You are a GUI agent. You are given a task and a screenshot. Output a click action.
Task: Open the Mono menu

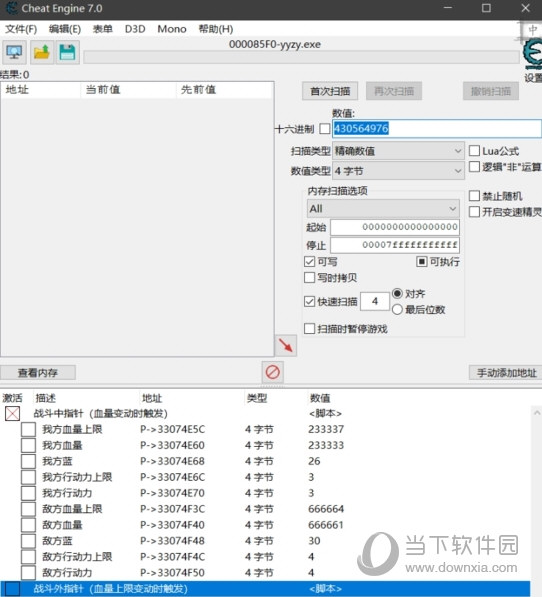point(172,29)
